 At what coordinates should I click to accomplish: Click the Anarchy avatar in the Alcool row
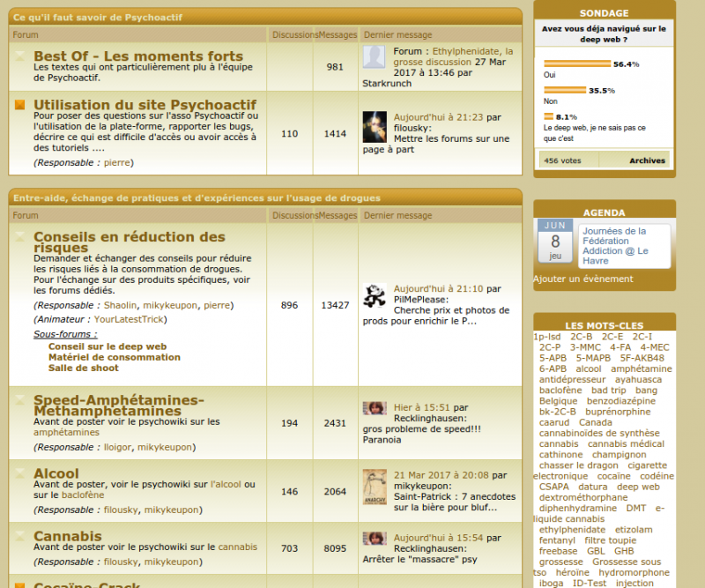tap(374, 487)
